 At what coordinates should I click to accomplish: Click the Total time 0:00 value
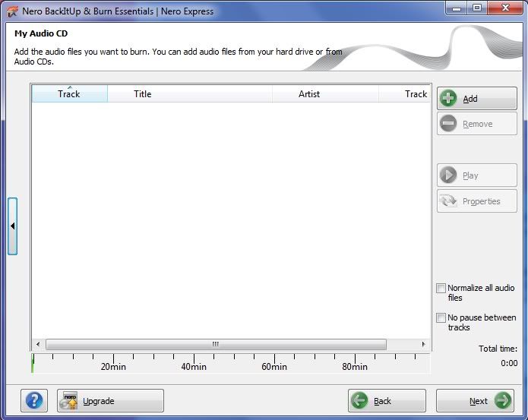(x=509, y=363)
